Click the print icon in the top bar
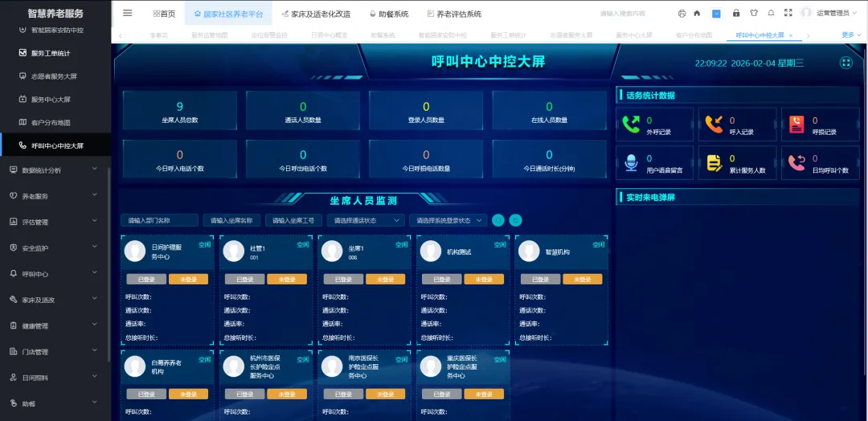This screenshot has height=421, width=868. (682, 14)
